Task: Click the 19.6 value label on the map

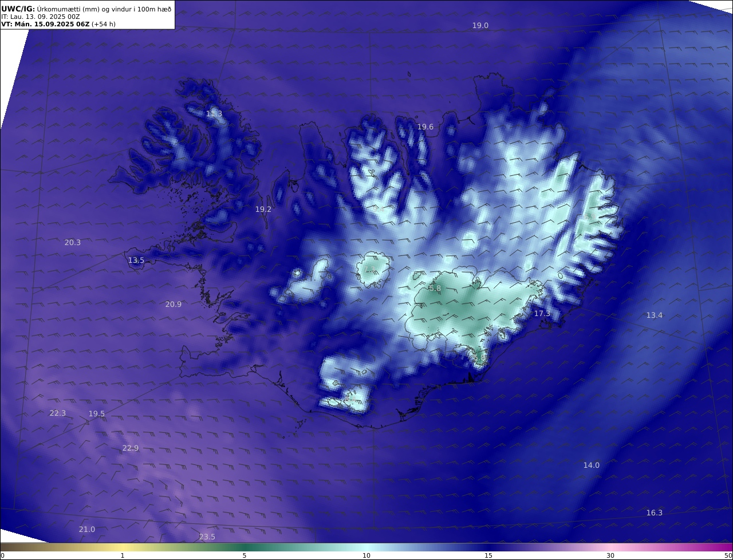Action: [425, 127]
